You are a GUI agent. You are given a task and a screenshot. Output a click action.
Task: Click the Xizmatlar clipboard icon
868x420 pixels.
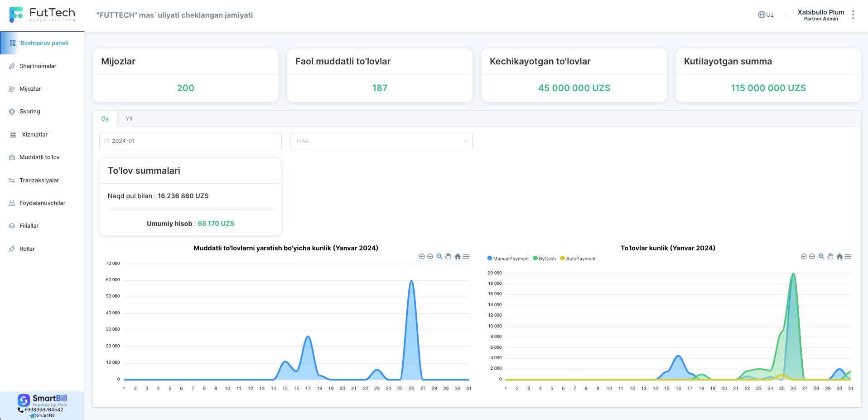[x=13, y=135]
